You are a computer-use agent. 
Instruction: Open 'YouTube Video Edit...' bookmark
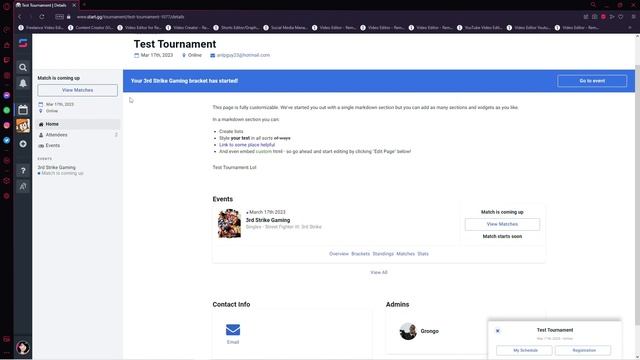[x=480, y=28]
